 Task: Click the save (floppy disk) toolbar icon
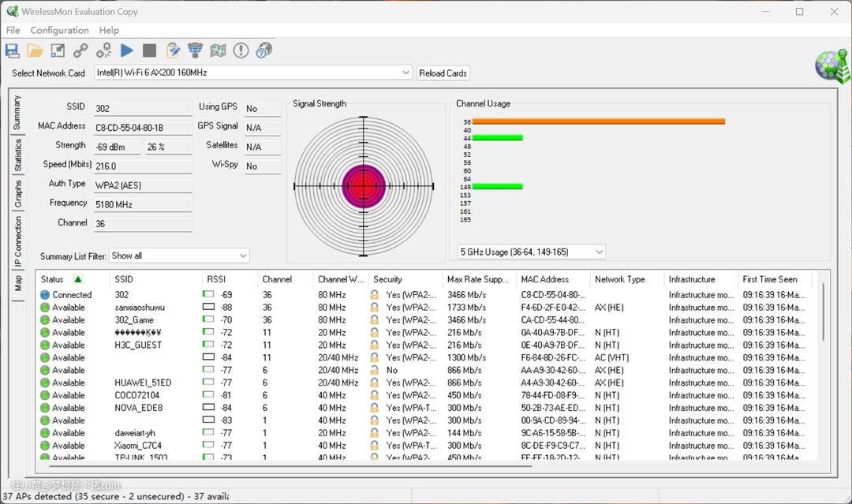pos(12,50)
